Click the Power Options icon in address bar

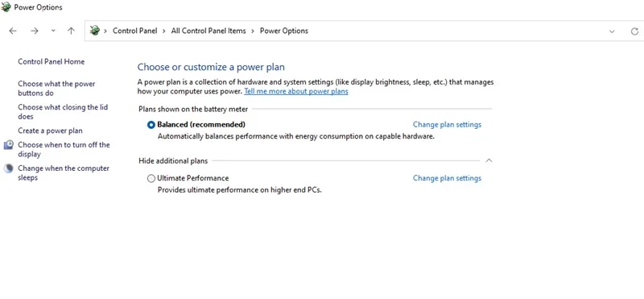(x=95, y=31)
